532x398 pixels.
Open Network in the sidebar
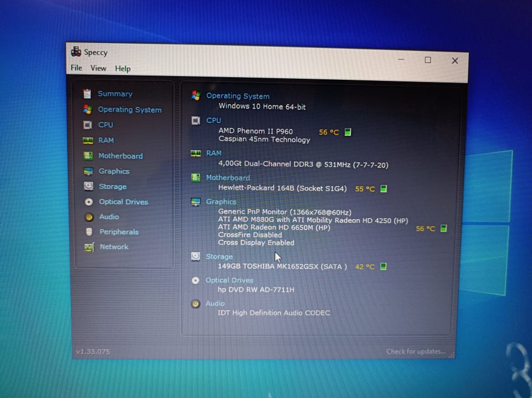[114, 247]
